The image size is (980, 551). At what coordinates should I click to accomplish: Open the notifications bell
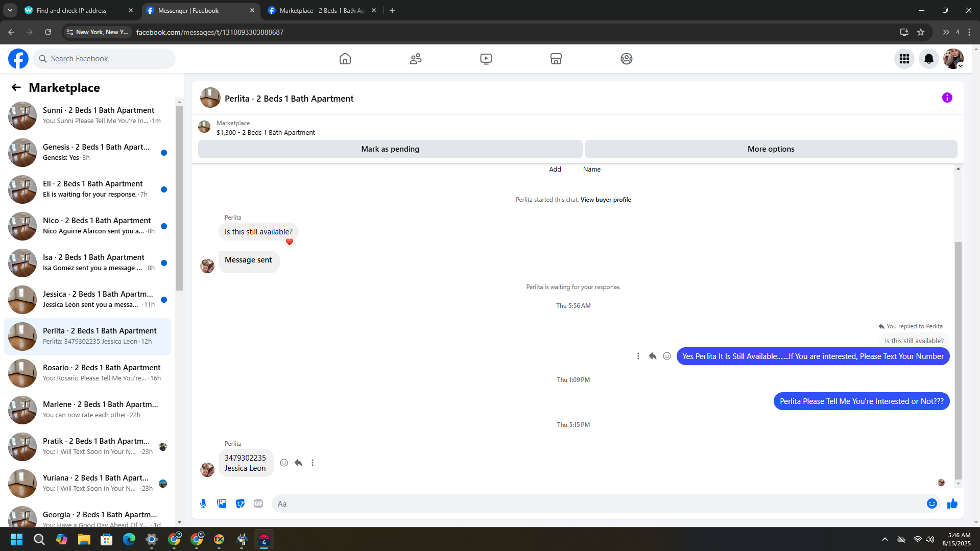pos(929,59)
